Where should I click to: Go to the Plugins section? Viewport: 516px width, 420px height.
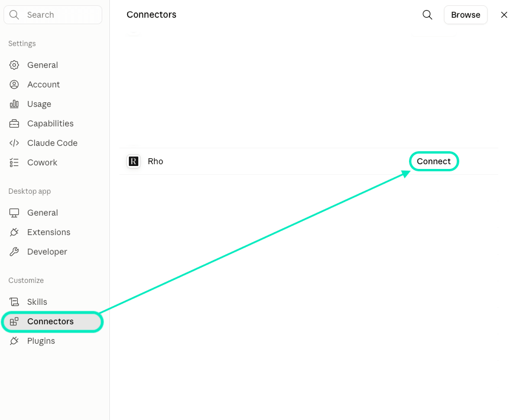53,341
